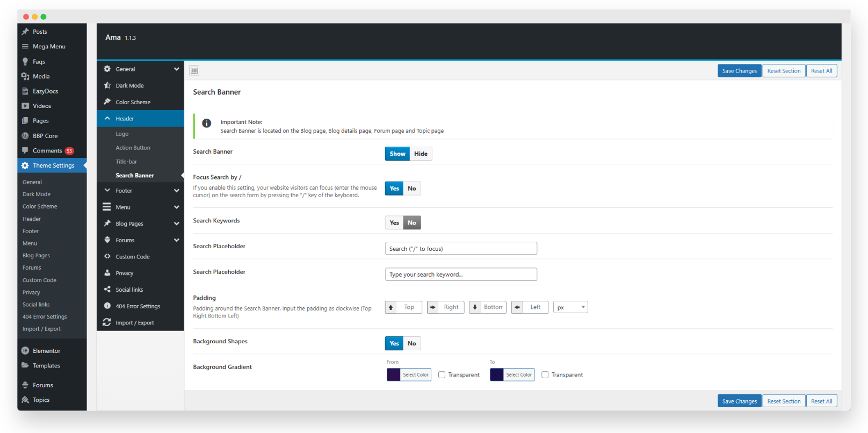
Task: Click the Custom Code brackets icon
Action: pyautogui.click(x=107, y=256)
